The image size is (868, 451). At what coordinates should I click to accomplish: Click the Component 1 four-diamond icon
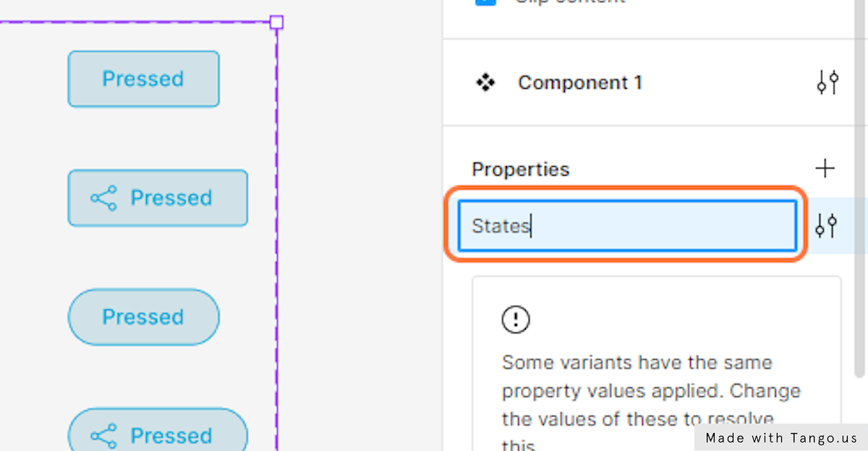point(485,82)
